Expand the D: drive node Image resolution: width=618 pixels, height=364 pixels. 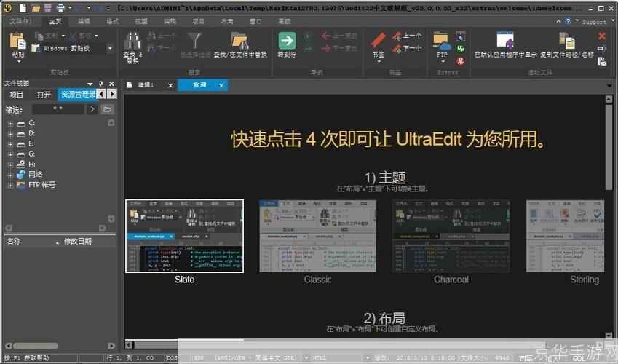(10, 134)
